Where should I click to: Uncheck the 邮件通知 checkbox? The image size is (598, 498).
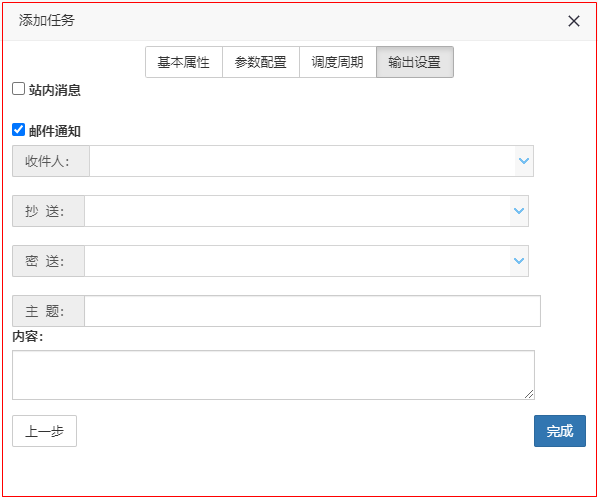pyautogui.click(x=18, y=130)
